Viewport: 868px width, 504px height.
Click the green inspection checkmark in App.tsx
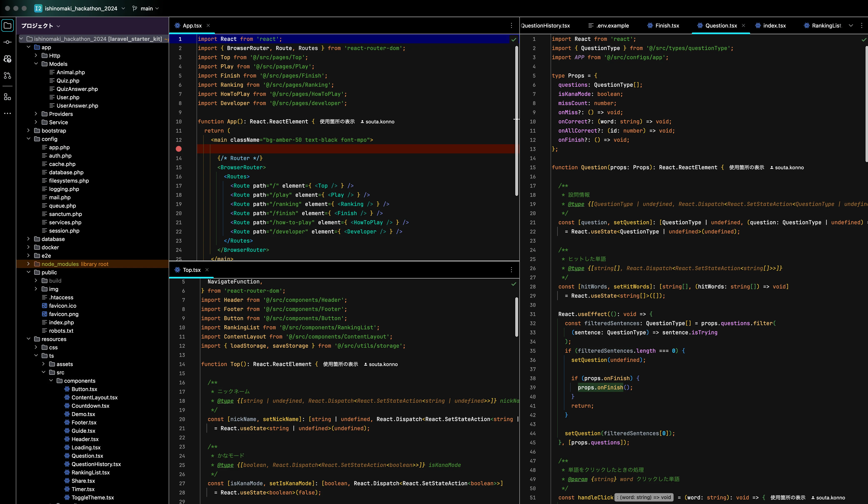tap(514, 40)
